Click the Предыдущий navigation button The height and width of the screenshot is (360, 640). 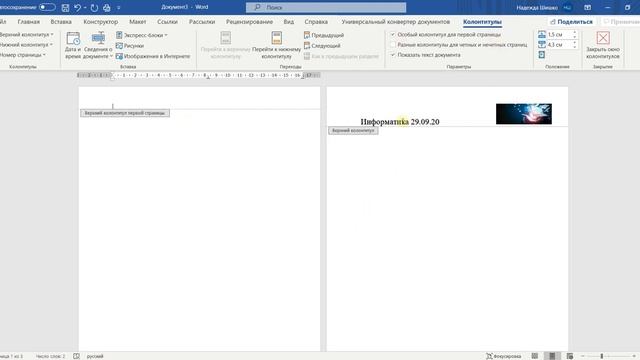[324, 35]
